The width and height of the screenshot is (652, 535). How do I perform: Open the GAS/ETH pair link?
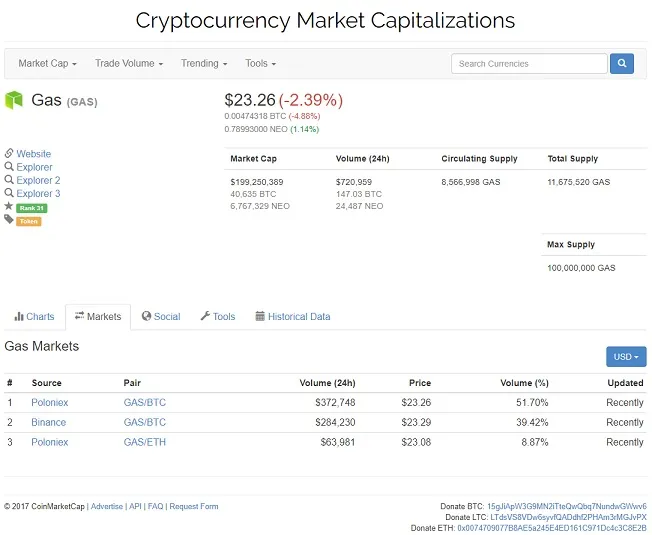[x=145, y=442]
